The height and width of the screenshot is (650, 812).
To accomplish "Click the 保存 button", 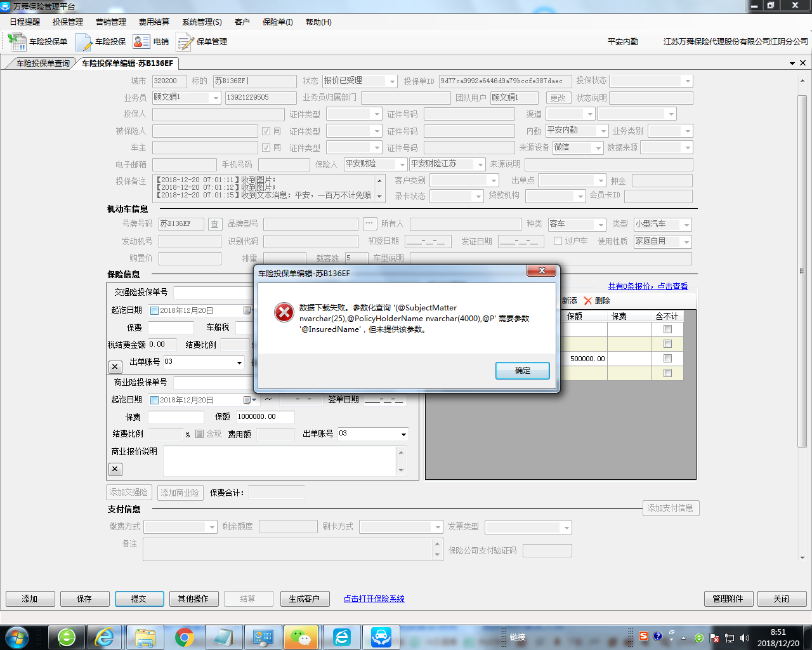I will pos(84,599).
